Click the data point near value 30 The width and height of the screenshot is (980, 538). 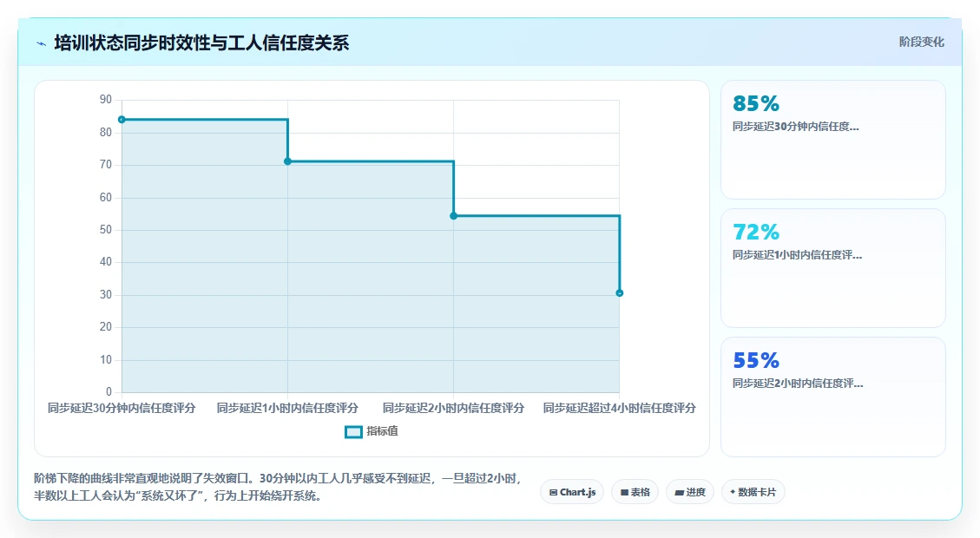[620, 293]
